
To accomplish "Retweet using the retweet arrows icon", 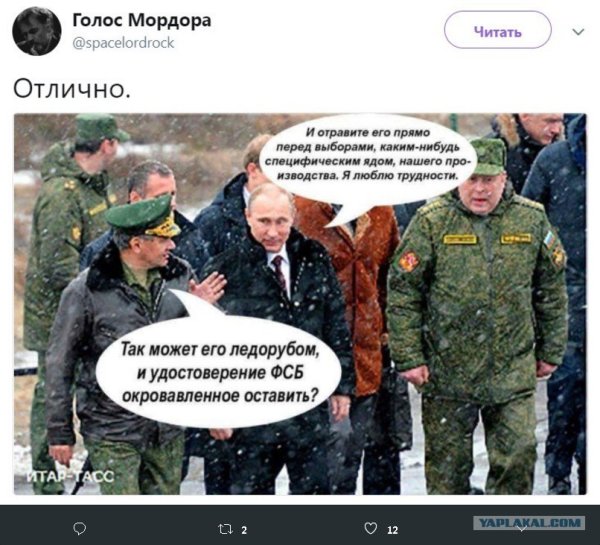I will (225, 529).
